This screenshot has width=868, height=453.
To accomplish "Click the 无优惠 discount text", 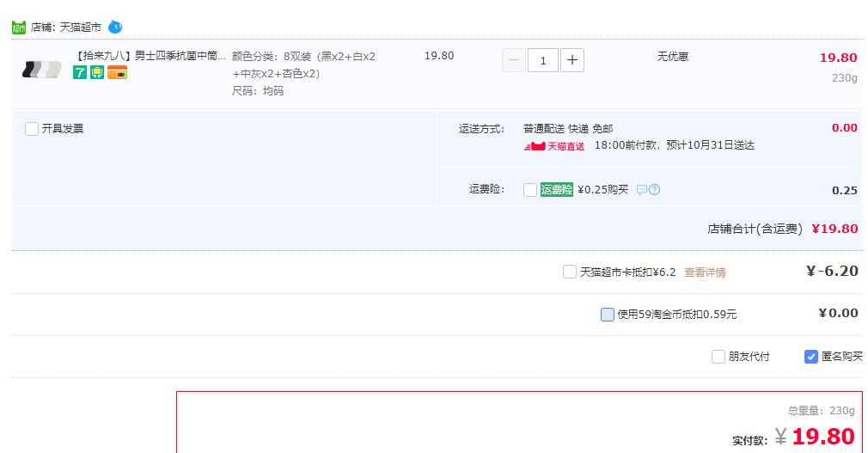I will point(673,57).
